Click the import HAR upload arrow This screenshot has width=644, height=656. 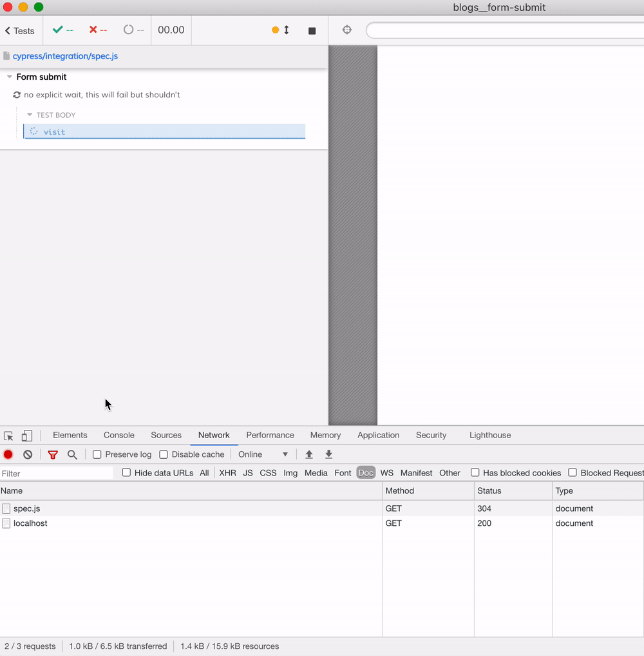pyautogui.click(x=309, y=454)
